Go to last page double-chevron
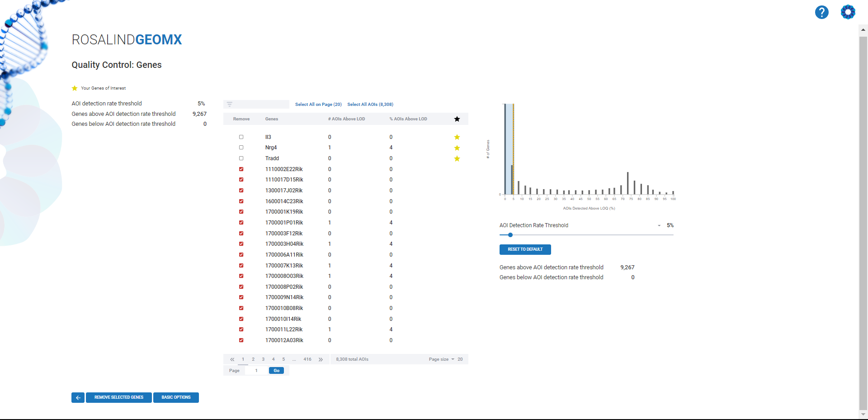Image resolution: width=868 pixels, height=420 pixels. coord(321,359)
